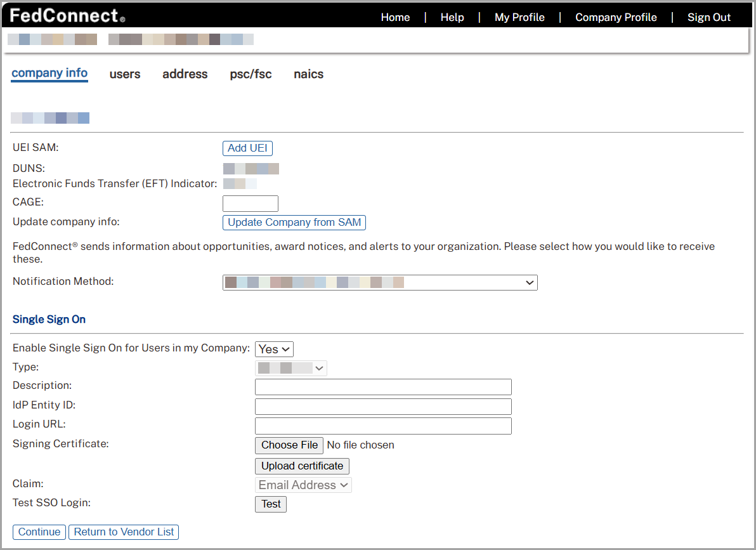
Task: Select the psc/fsc tab
Action: point(251,74)
